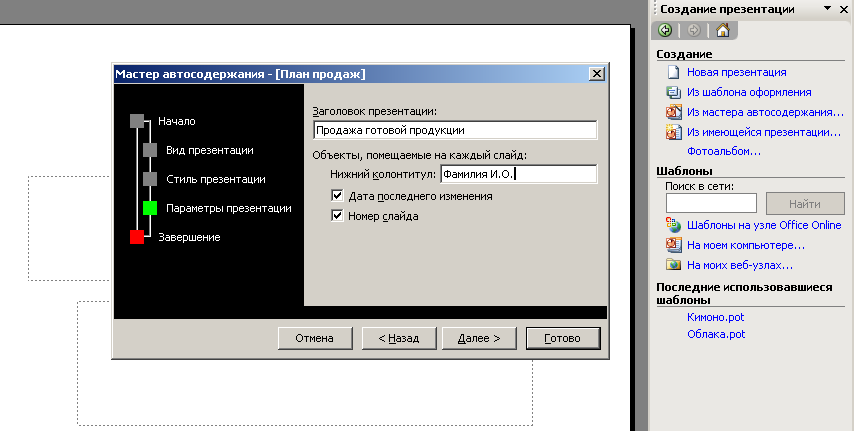Select the Вид презентации step label
The width and height of the screenshot is (854, 431).
pos(210,150)
